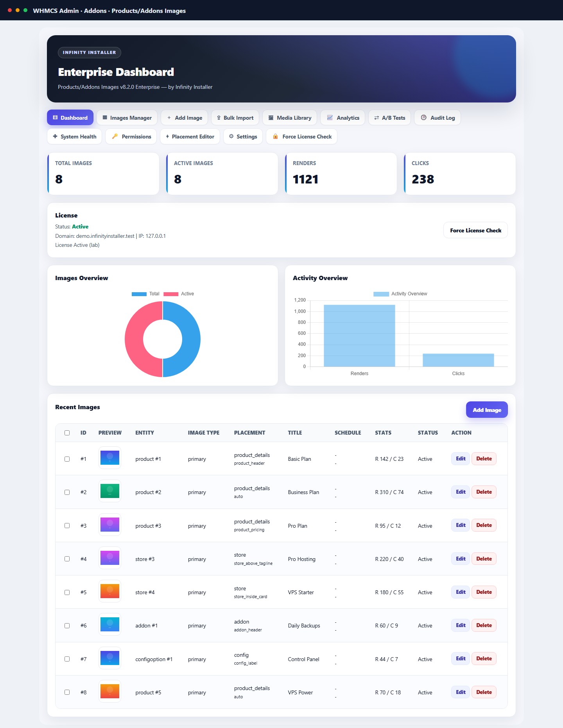Click the 'configoption #1' entity cell
The height and width of the screenshot is (728, 563).
tap(154, 659)
